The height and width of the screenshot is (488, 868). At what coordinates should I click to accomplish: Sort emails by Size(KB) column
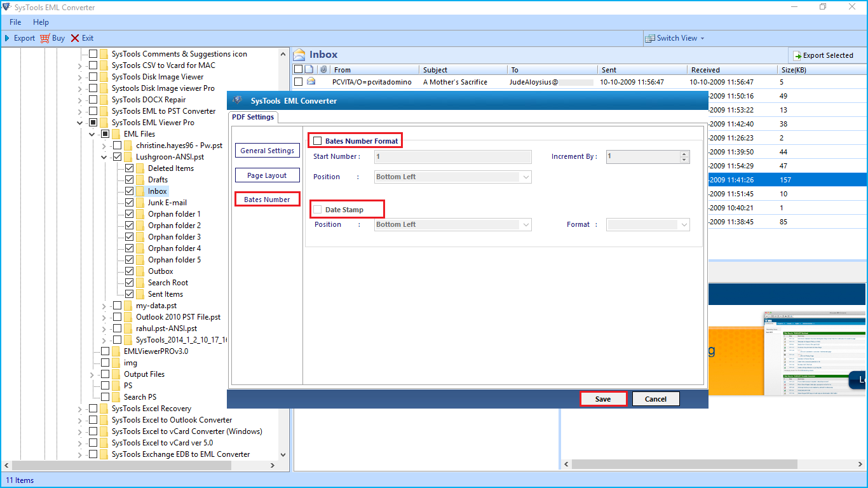[821, 70]
